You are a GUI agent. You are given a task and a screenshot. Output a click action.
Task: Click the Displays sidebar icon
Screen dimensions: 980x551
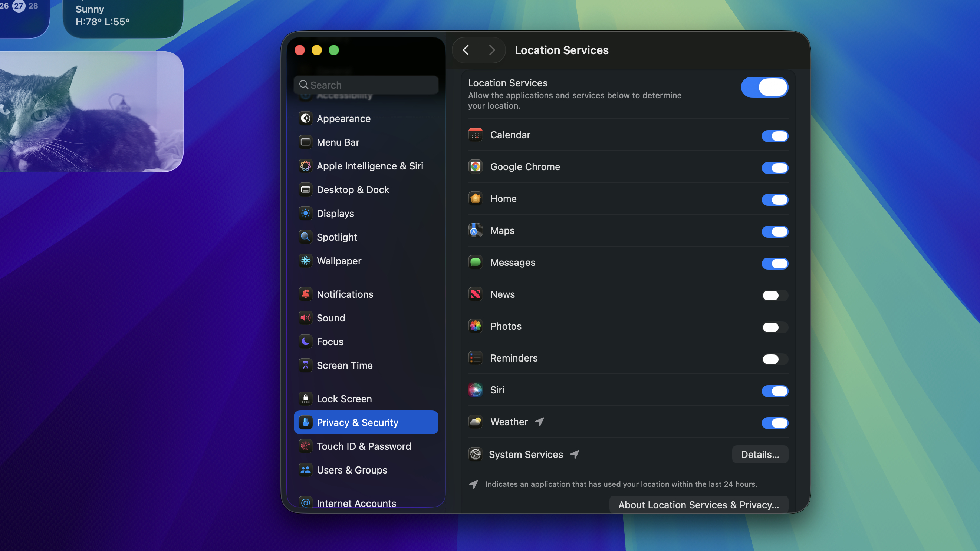coord(305,213)
